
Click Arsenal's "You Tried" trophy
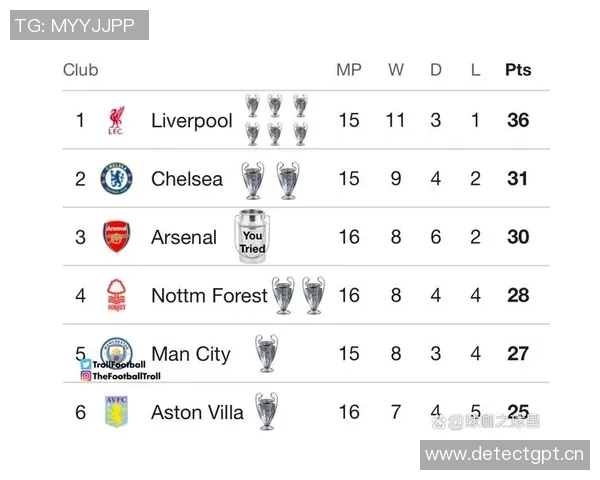tap(252, 238)
